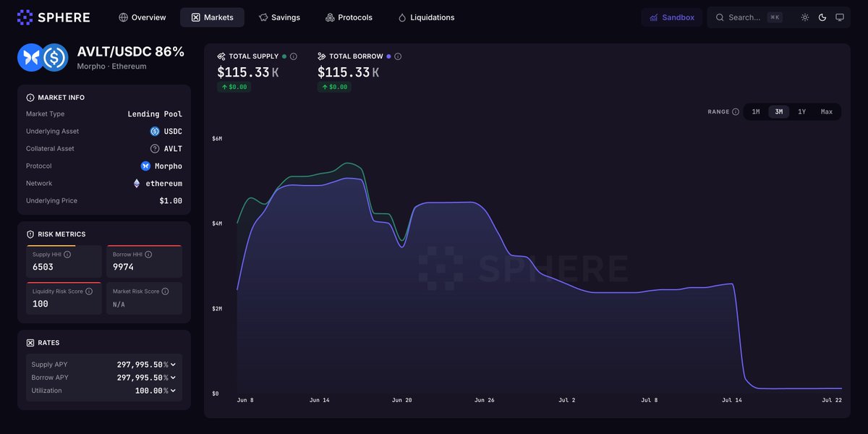
Task: Open the Overview page
Action: tap(142, 17)
